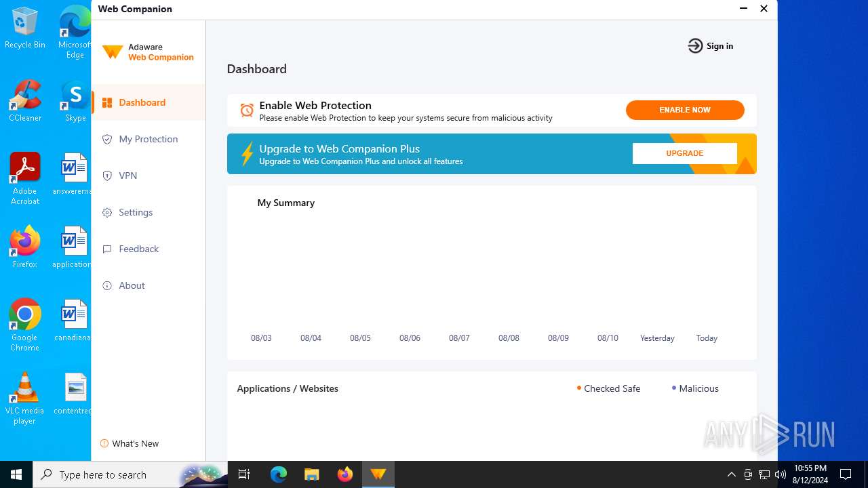
Task: Open the VPN section
Action: coord(149,176)
